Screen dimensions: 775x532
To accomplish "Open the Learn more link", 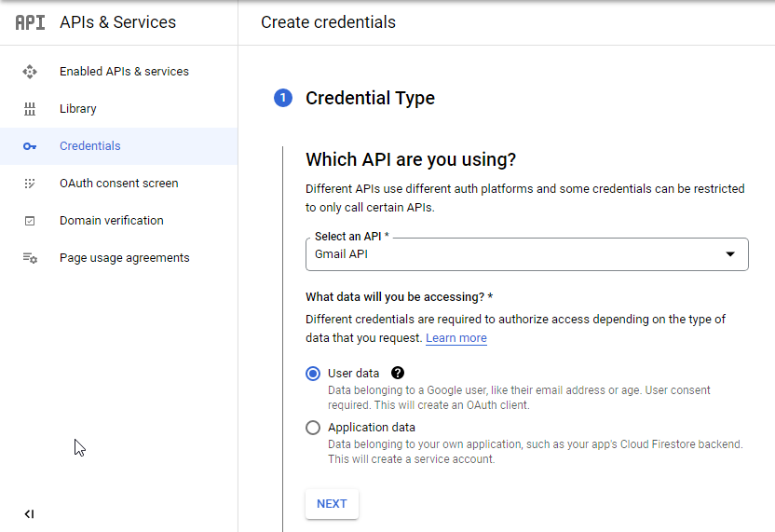I will click(x=456, y=337).
